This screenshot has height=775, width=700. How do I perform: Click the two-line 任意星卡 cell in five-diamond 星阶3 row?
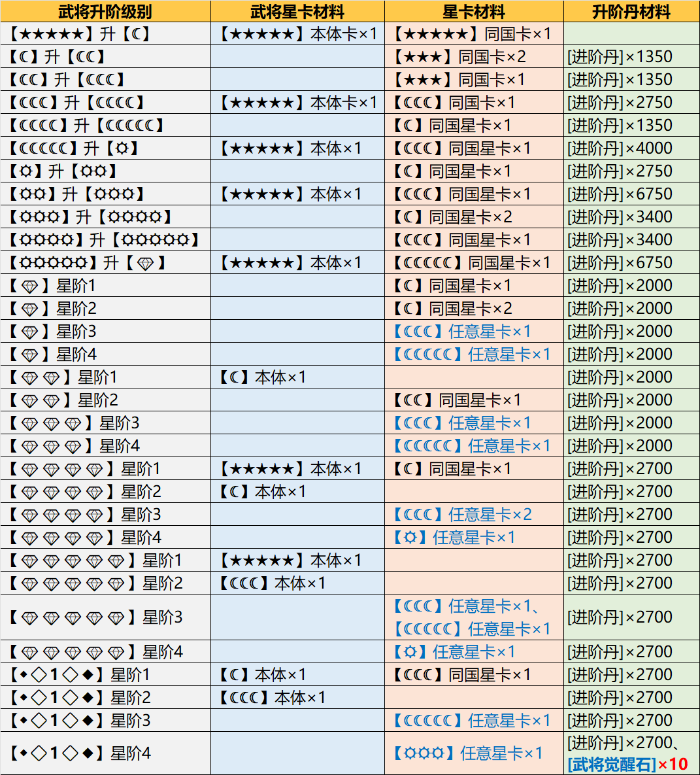[x=474, y=617]
